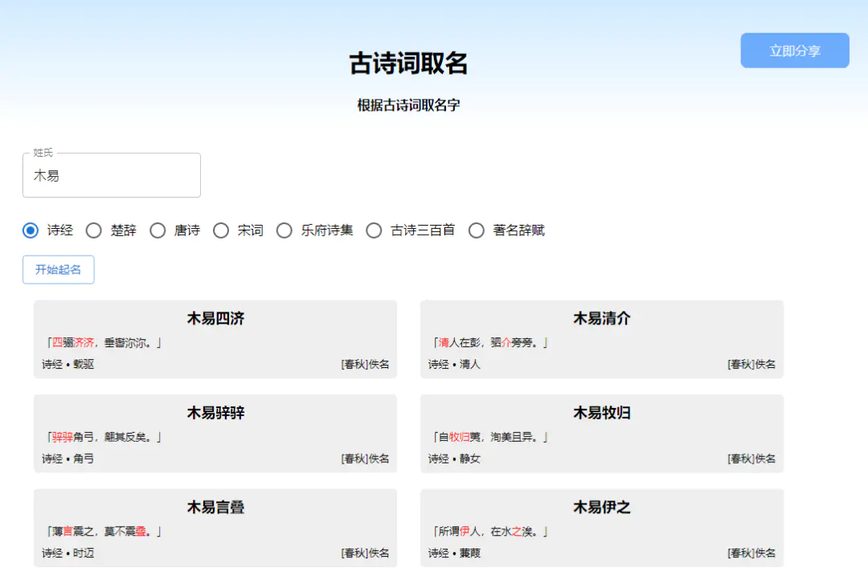This screenshot has width=868, height=588.
Task: Pick the 乐府诗集 radio option
Action: (x=285, y=231)
